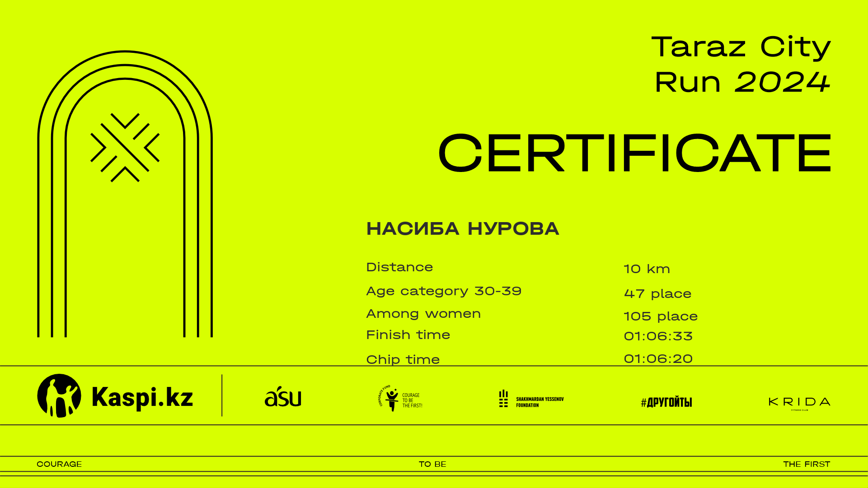Click the chip time 01:06:20

[658, 359]
